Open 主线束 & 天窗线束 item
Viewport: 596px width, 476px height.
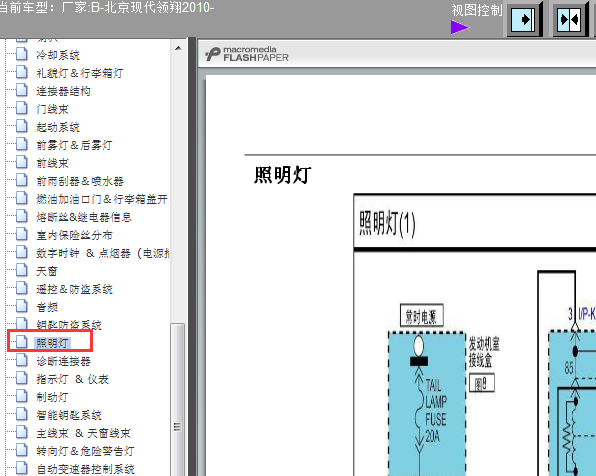coord(83,433)
